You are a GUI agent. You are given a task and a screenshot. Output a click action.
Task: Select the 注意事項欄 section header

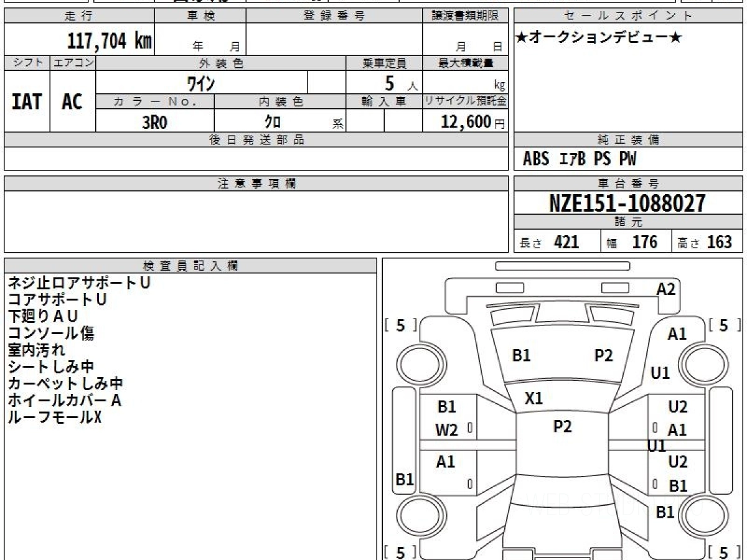pyautogui.click(x=256, y=184)
